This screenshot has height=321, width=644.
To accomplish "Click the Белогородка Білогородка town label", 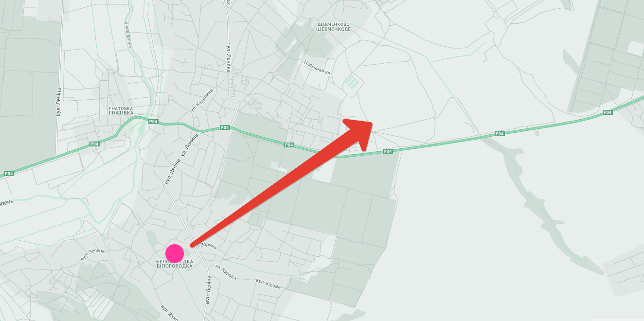I will point(174,264).
